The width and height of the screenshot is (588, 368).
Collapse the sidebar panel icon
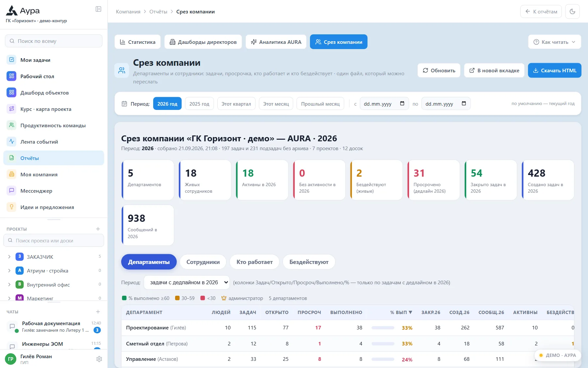tap(98, 9)
